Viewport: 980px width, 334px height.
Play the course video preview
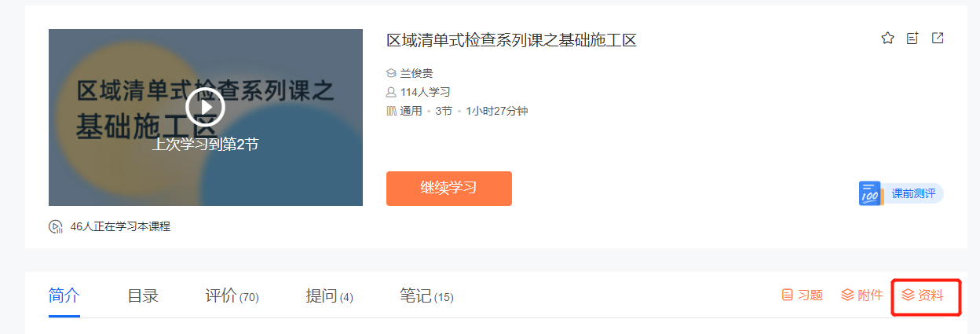206,108
